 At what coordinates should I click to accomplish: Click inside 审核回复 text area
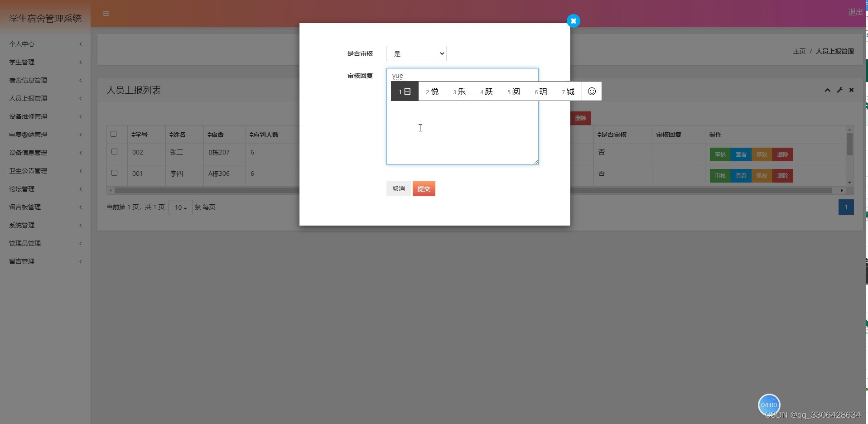pyautogui.click(x=462, y=116)
